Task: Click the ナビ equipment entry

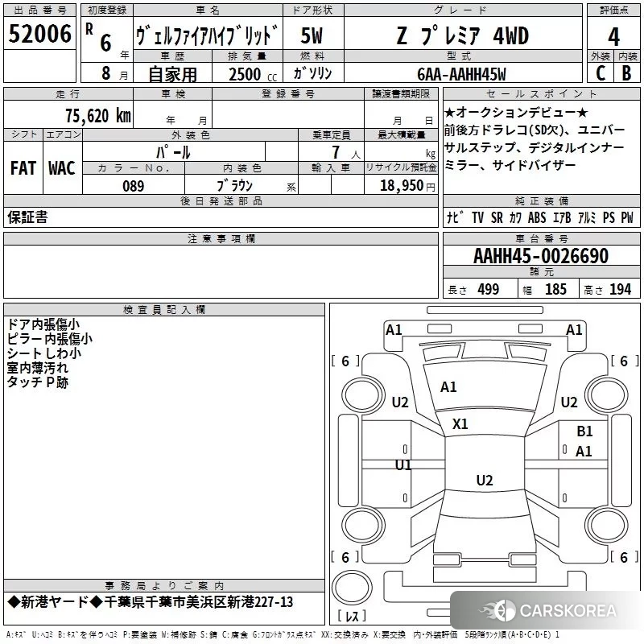Action: point(456,217)
